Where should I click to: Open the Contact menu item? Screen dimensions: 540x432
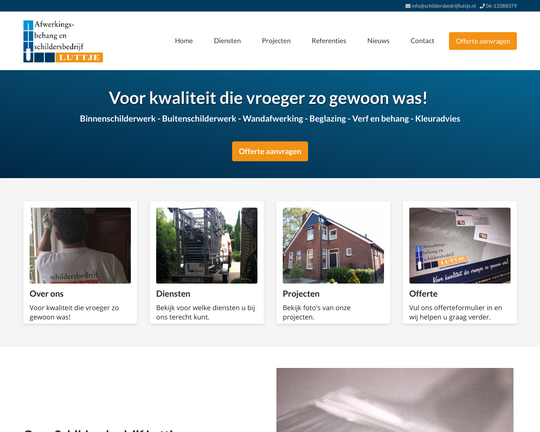[422, 41]
